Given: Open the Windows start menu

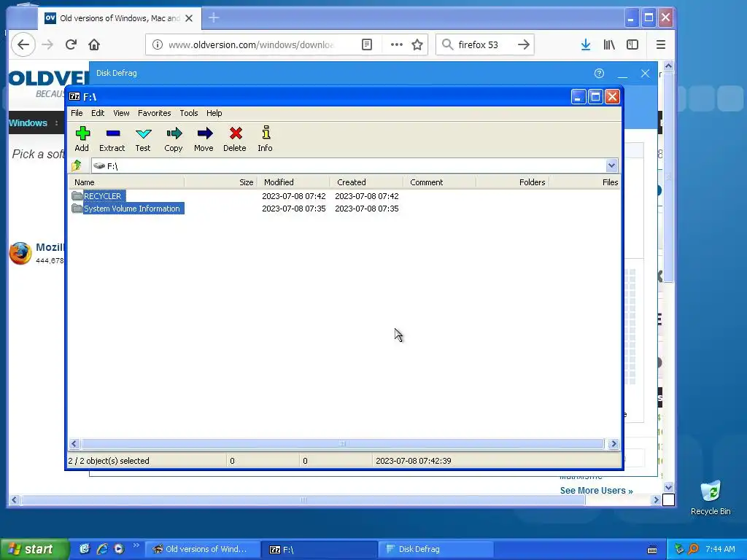Looking at the screenshot, I should click(x=34, y=549).
